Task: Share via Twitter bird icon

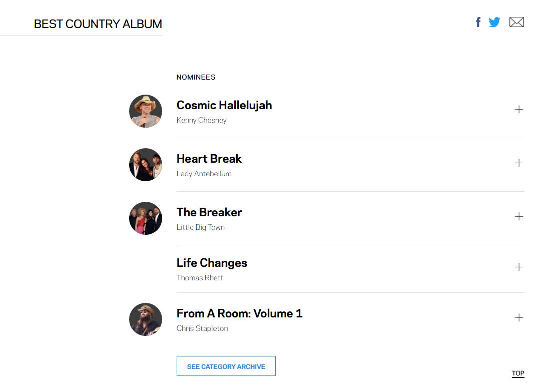Action: tap(494, 22)
